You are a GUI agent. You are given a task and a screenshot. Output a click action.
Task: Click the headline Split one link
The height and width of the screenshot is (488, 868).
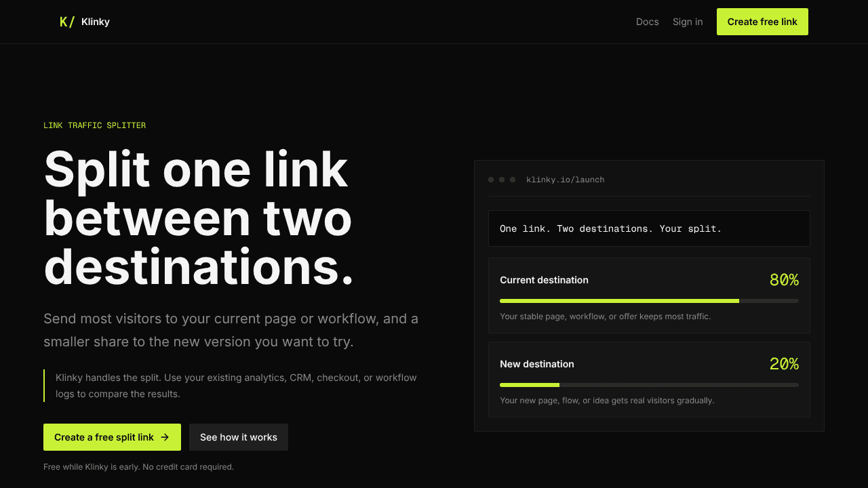coord(196,169)
